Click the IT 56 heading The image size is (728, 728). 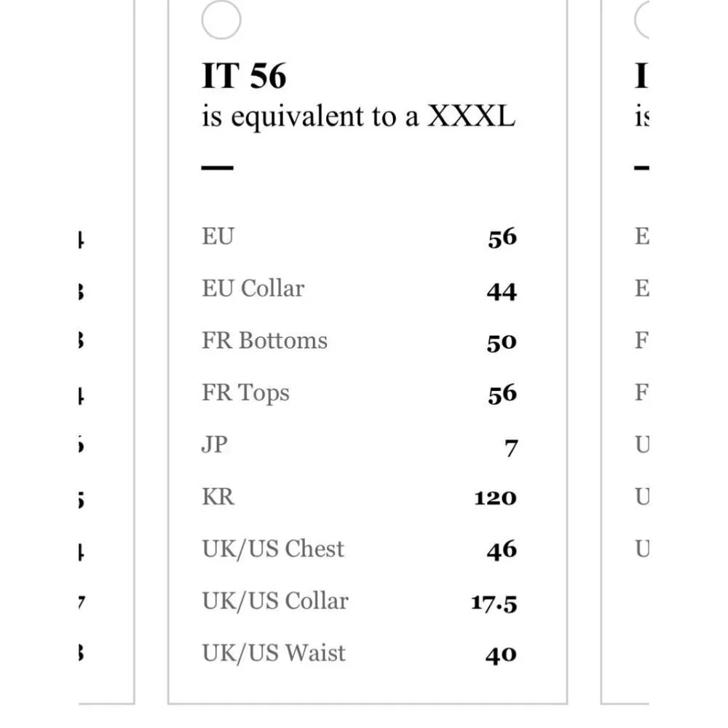(244, 76)
